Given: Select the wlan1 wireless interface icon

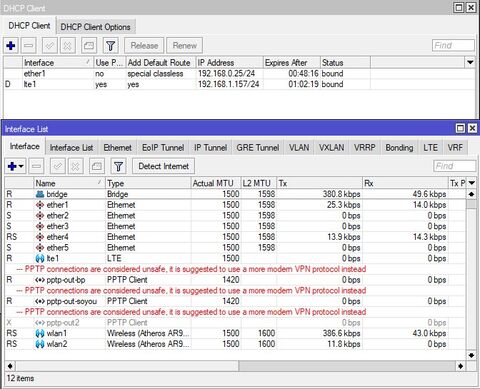Looking at the screenshot, I should (x=40, y=333).
